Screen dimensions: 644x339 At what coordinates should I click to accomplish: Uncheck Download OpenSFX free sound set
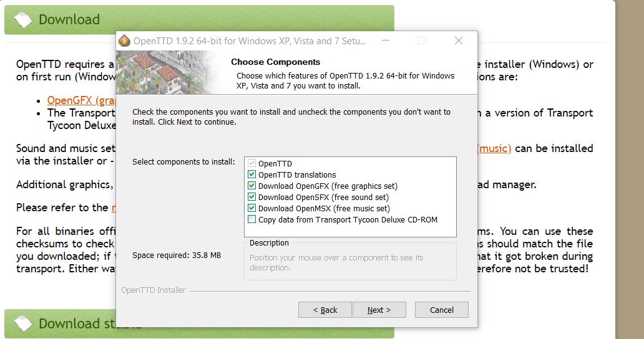click(252, 198)
